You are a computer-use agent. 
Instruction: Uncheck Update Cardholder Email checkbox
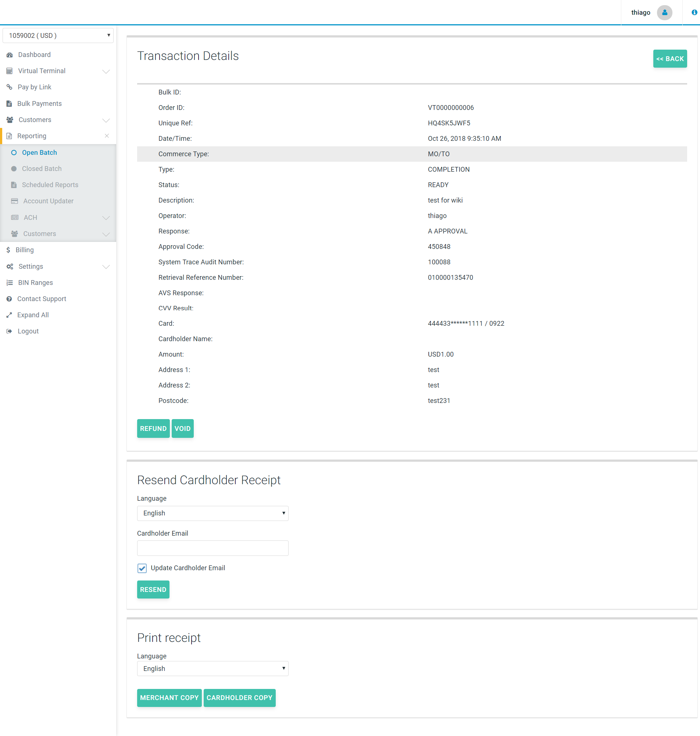pos(142,568)
